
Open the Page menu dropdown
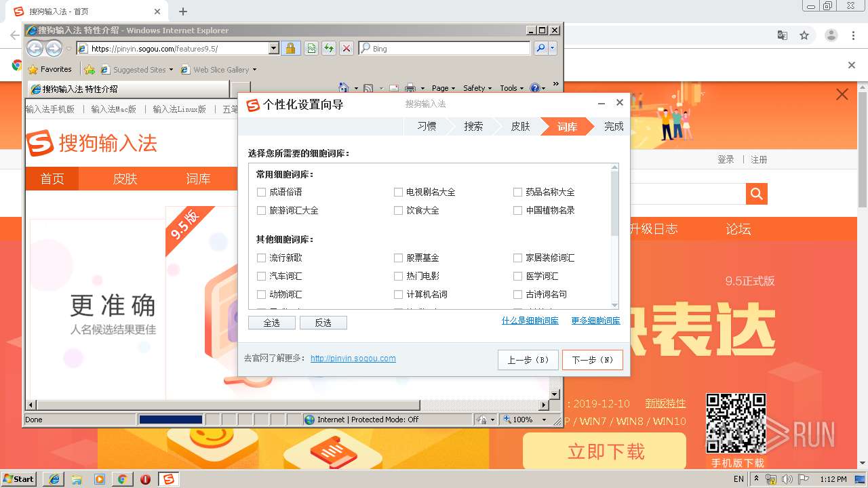pos(443,88)
